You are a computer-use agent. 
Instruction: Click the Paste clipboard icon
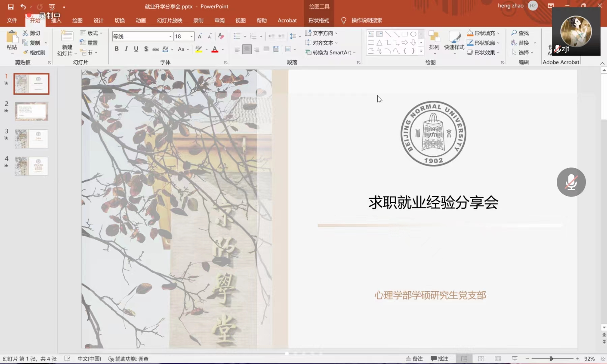[12, 37]
